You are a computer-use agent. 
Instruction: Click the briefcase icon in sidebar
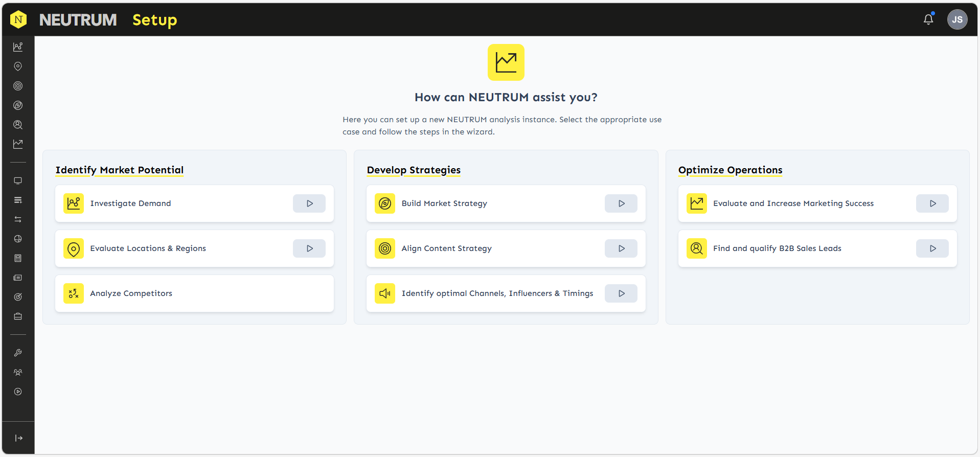coord(18,316)
